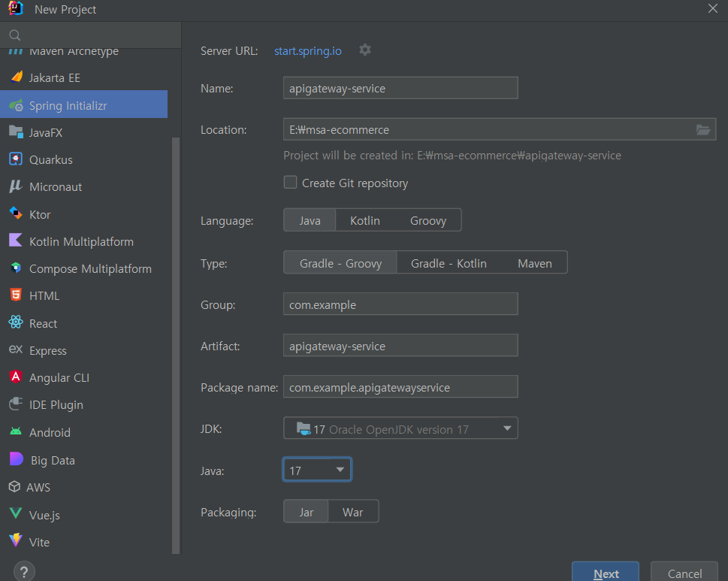The image size is (728, 581).
Task: Click the HTML5 shield icon
Action: (16, 295)
